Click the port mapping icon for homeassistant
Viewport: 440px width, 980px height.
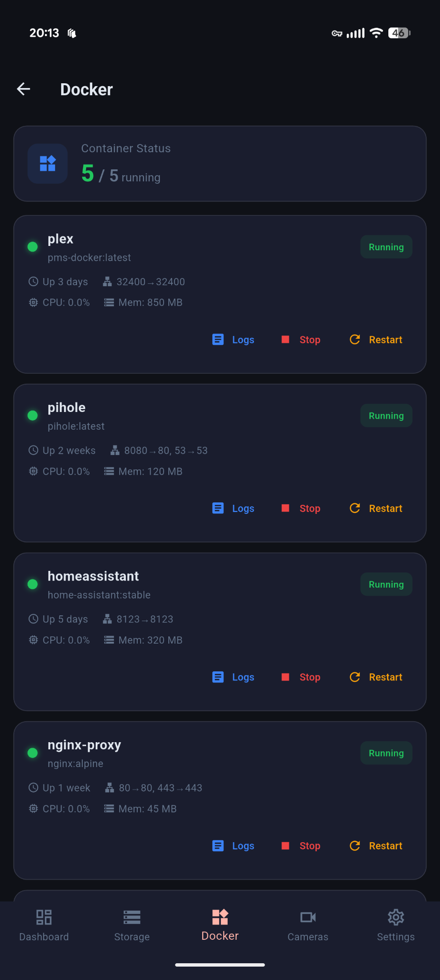tap(107, 619)
